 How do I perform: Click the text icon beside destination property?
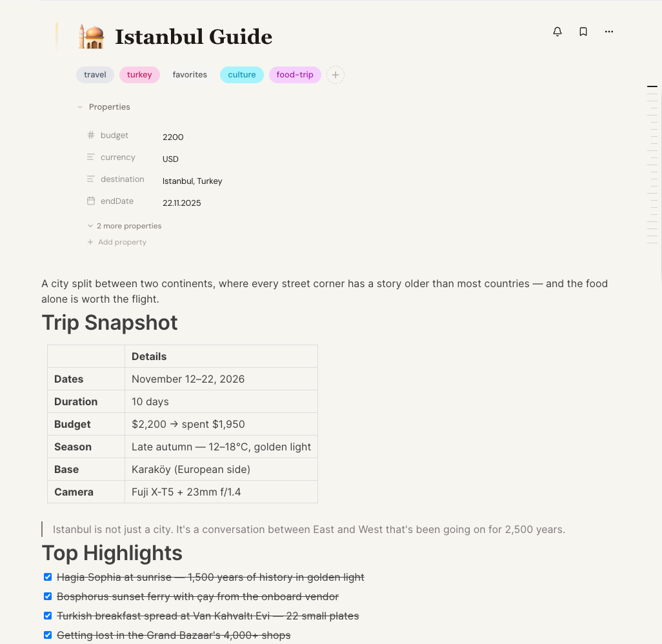coord(91,179)
